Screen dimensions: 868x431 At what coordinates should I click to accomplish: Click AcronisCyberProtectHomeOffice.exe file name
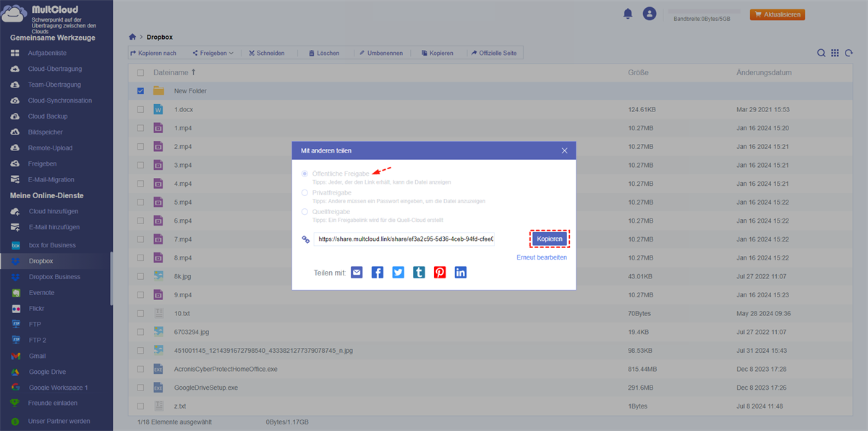click(225, 369)
